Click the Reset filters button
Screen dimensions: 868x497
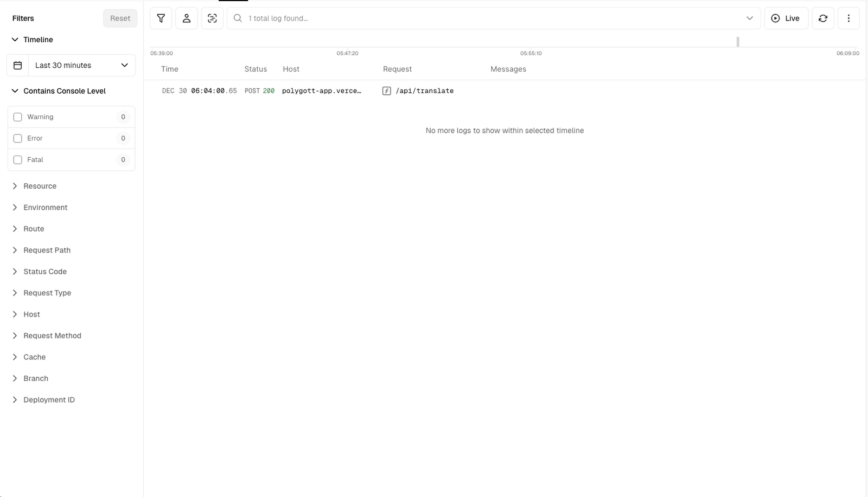[x=120, y=18]
